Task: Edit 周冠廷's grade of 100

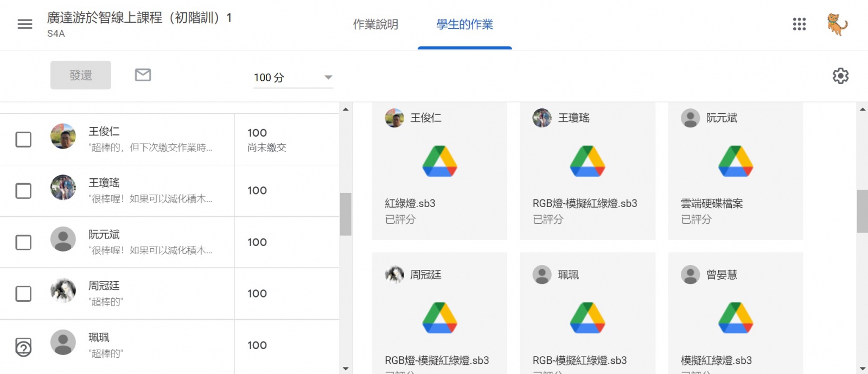Action: [257, 293]
